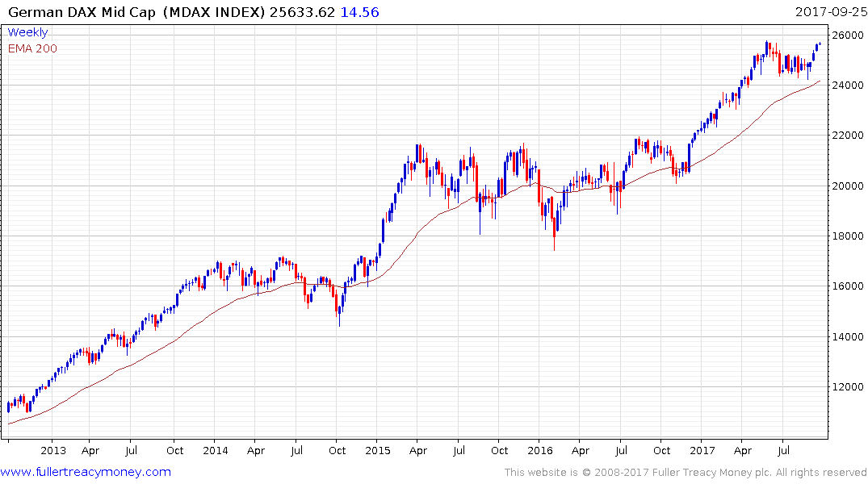Open the www.fullertreacymoney.com link
Screen dimensions: 868x484
click(x=86, y=472)
